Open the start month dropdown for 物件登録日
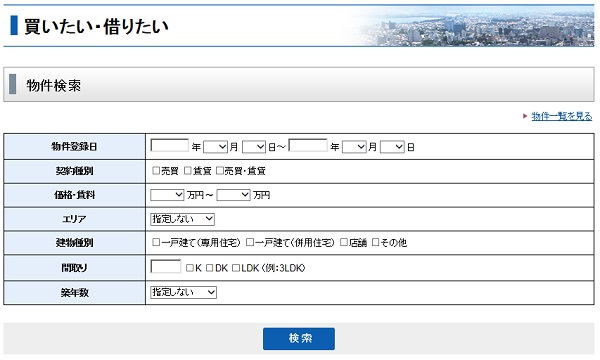Viewport: 600px width, 360px height. click(x=215, y=147)
